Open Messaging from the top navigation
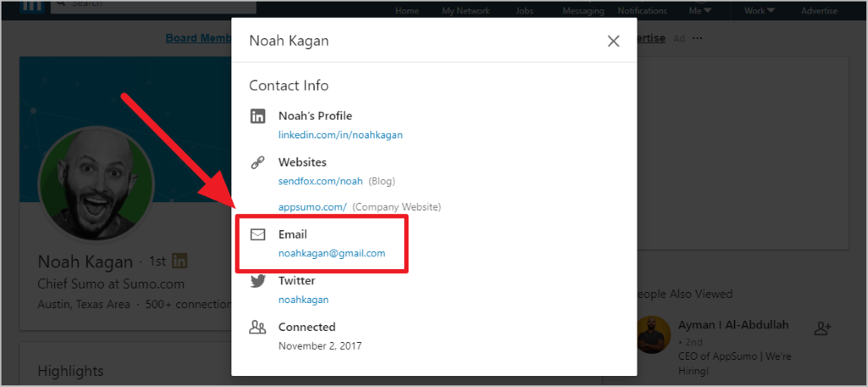The image size is (868, 387). click(x=583, y=11)
